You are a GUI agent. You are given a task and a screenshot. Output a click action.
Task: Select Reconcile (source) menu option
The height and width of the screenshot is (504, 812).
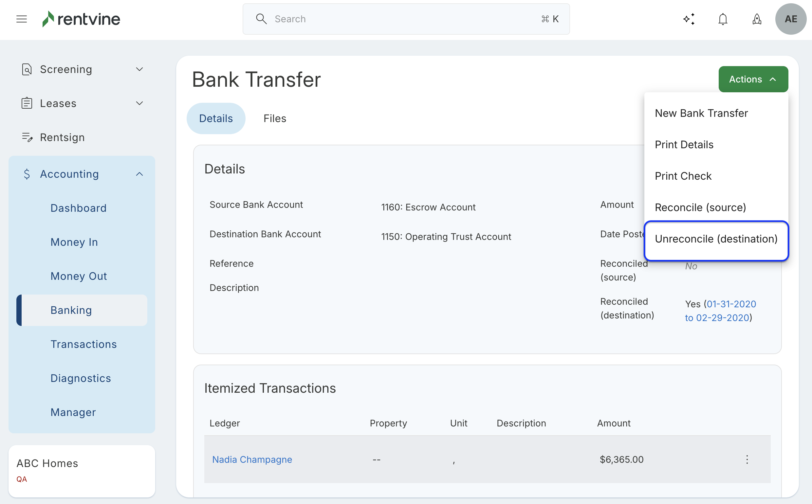[700, 207]
